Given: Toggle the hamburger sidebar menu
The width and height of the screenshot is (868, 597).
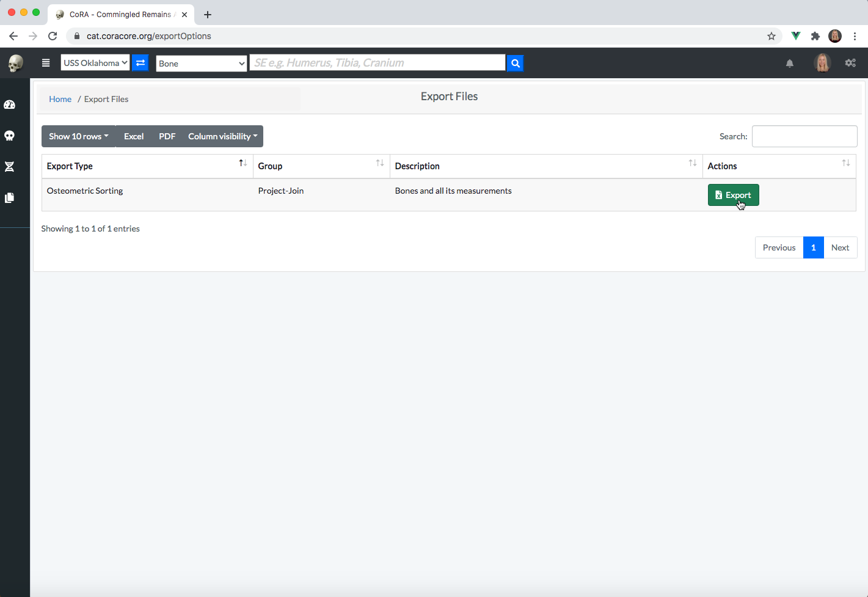Looking at the screenshot, I should [x=46, y=62].
